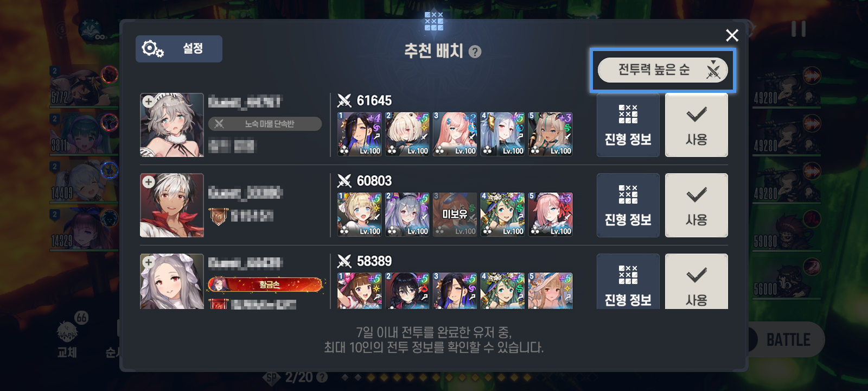Screen dimensions: 868x391
Task: Tap the BATTLE button
Action: pos(787,340)
